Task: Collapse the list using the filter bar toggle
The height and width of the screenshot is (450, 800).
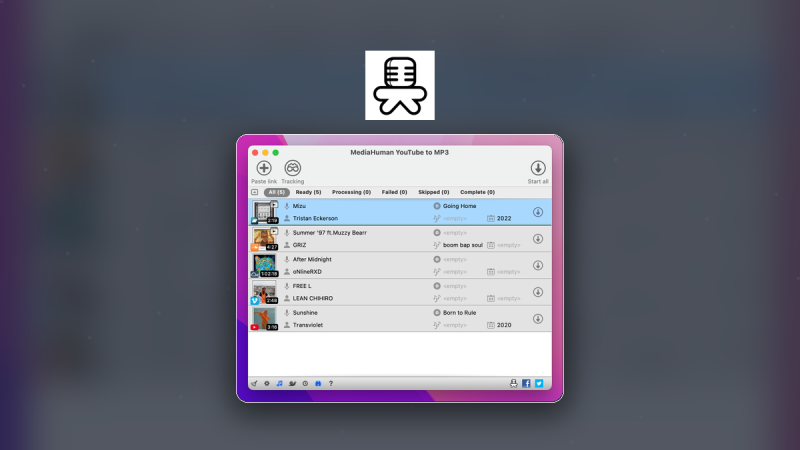Action: tap(255, 192)
